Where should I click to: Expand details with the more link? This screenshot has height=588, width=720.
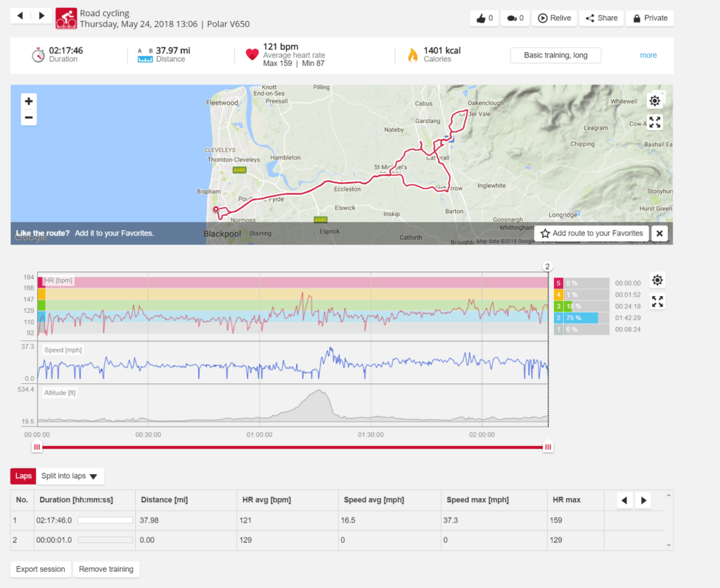pyautogui.click(x=648, y=56)
